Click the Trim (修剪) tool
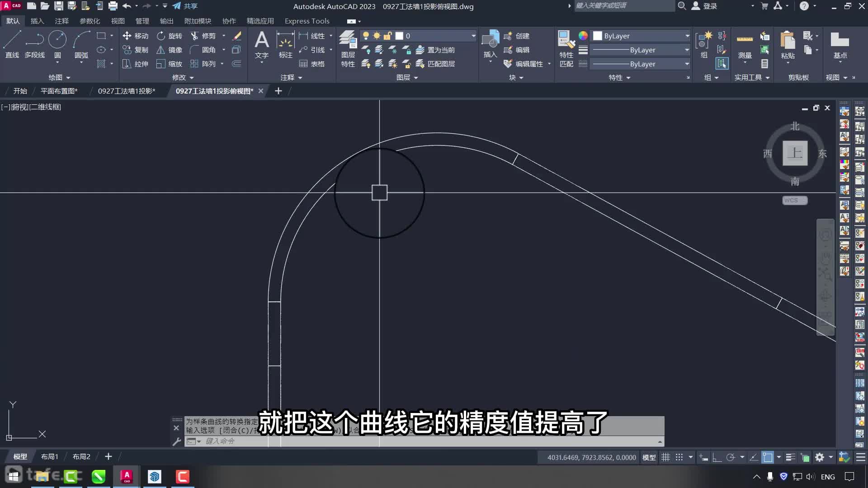 pyautogui.click(x=203, y=36)
